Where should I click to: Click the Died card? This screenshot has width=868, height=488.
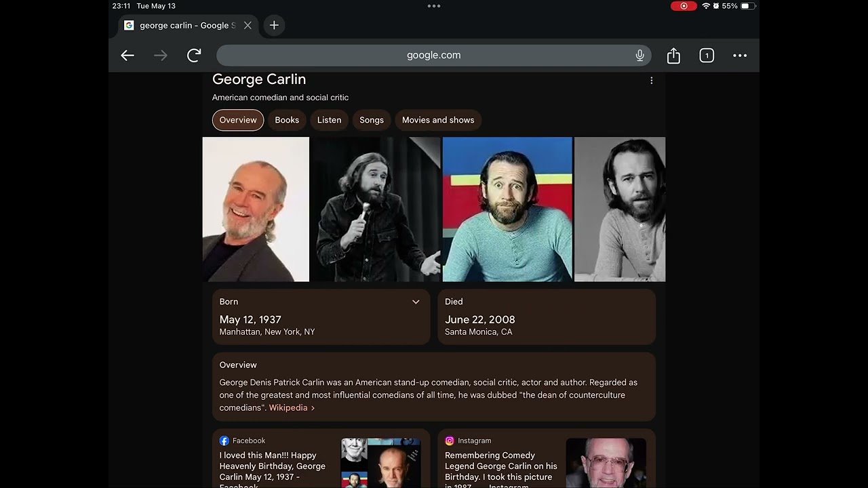pos(547,317)
